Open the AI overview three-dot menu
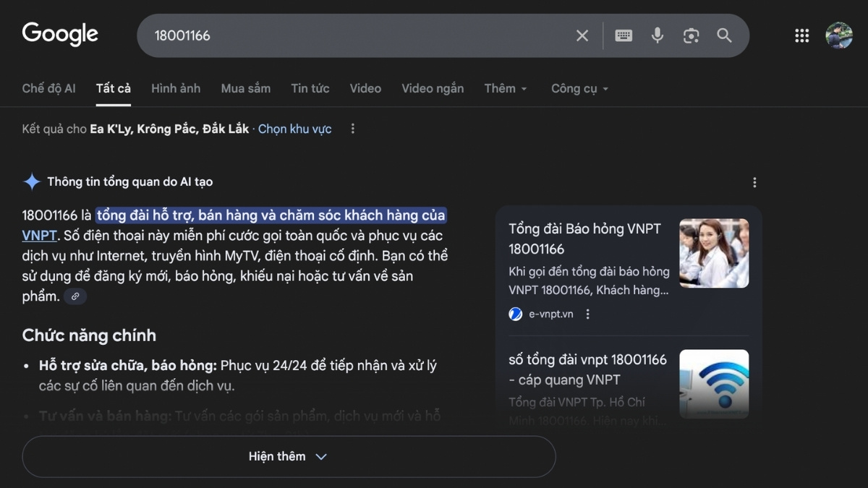This screenshot has height=488, width=868. (754, 182)
